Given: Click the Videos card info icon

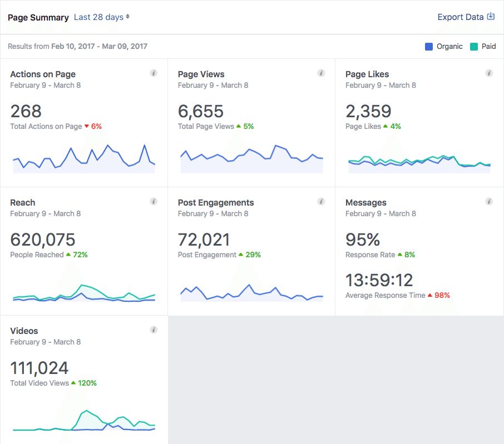Looking at the screenshot, I should 154,330.
